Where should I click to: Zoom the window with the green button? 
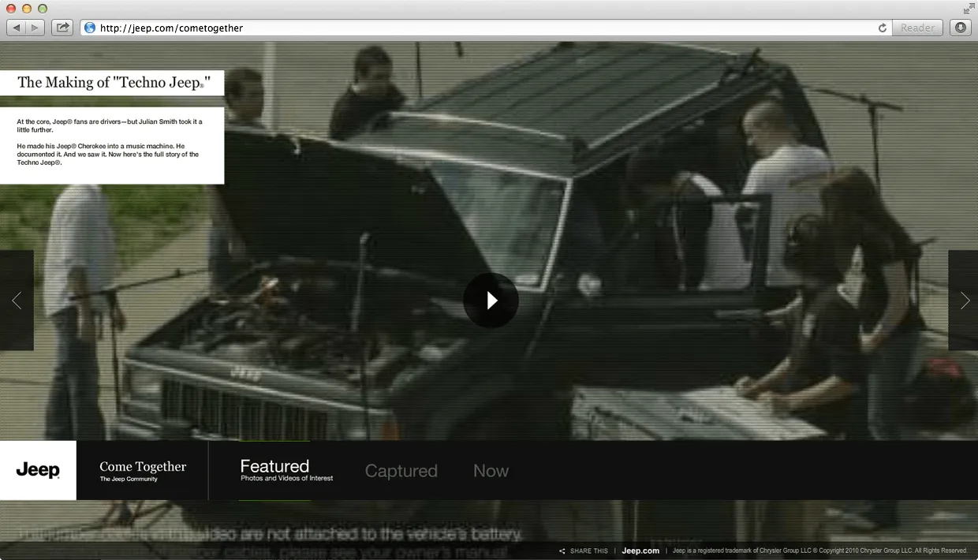pos(43,9)
